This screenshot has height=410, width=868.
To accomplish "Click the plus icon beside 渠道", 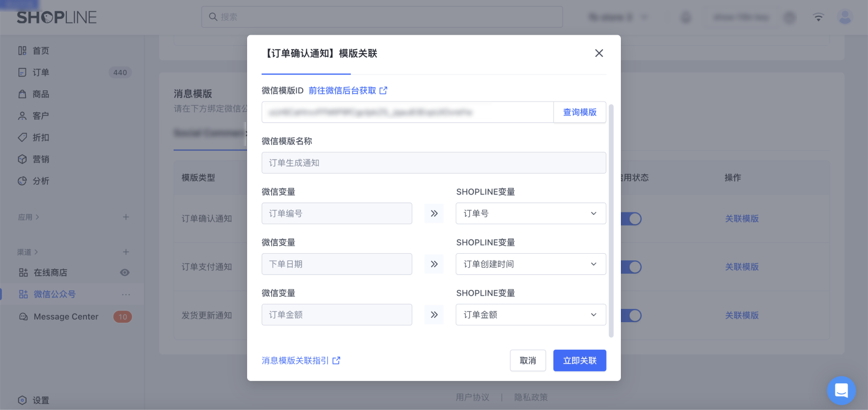I will click(126, 252).
